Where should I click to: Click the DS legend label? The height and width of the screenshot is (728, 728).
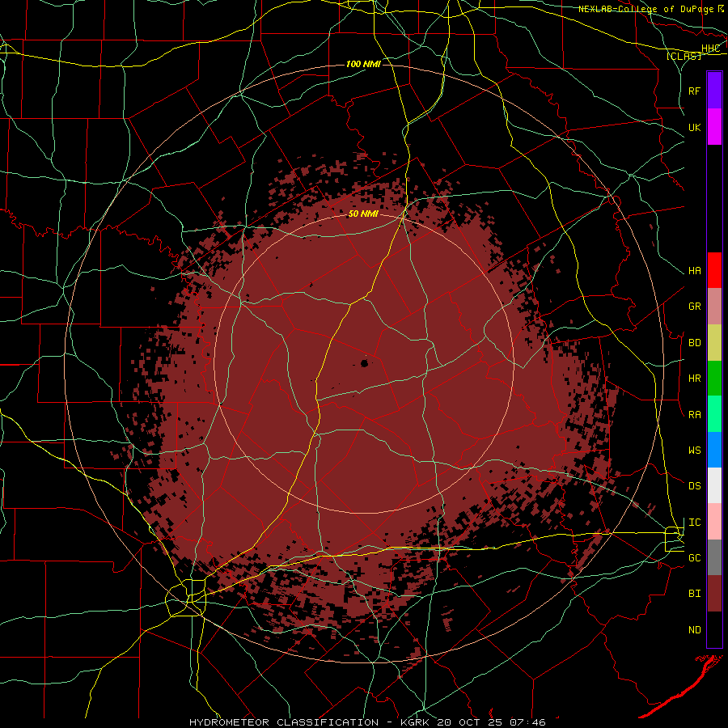point(694,486)
